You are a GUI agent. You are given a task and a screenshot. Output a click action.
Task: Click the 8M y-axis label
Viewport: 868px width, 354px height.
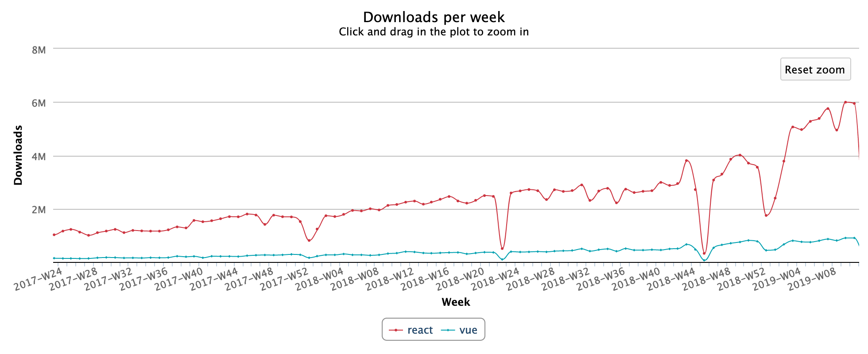(x=39, y=50)
